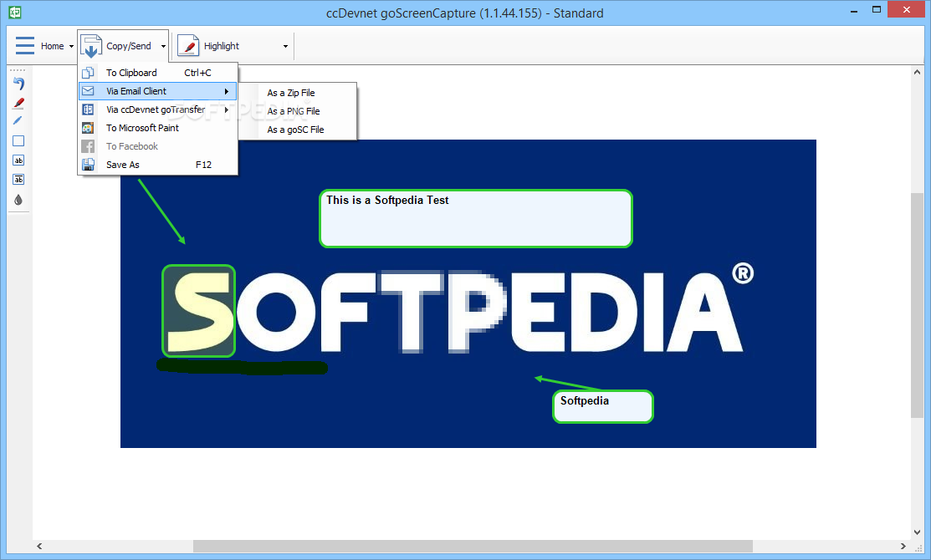
Task: Choose Save As menu entry
Action: pyautogui.click(x=158, y=165)
